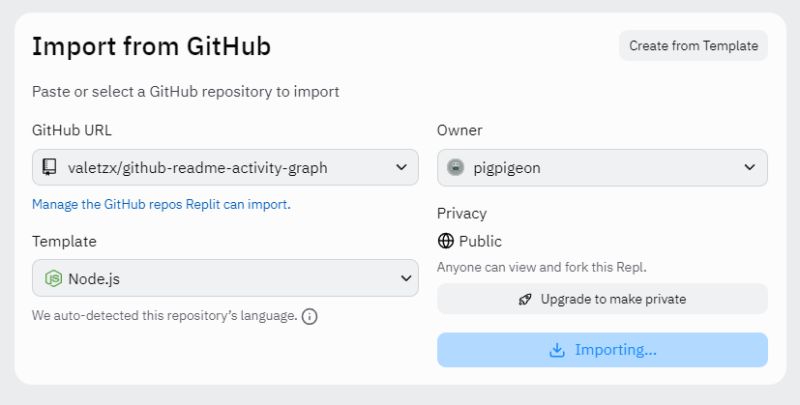800x405 pixels.
Task: Click the Node.js logo icon
Action: 53,279
